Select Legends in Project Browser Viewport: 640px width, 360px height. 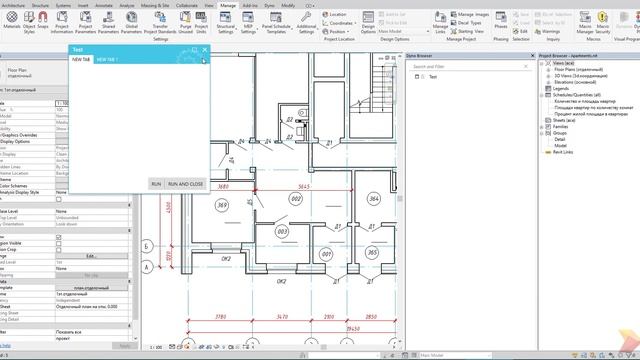[560, 89]
